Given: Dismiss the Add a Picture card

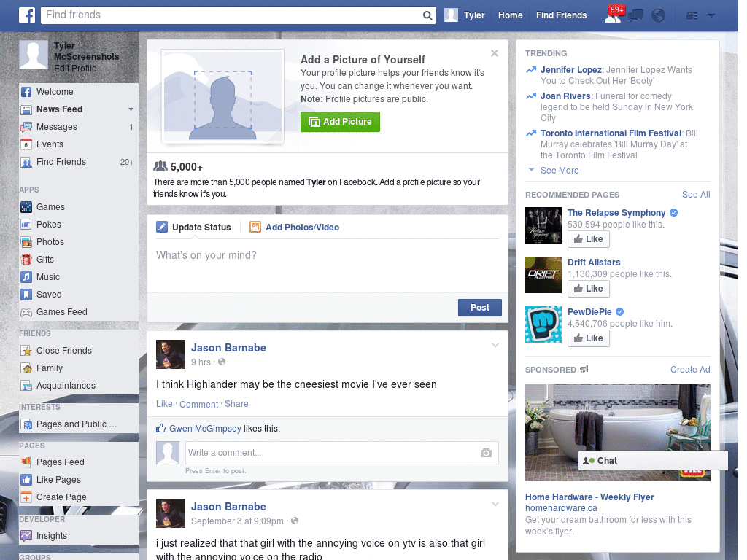Looking at the screenshot, I should tap(495, 53).
